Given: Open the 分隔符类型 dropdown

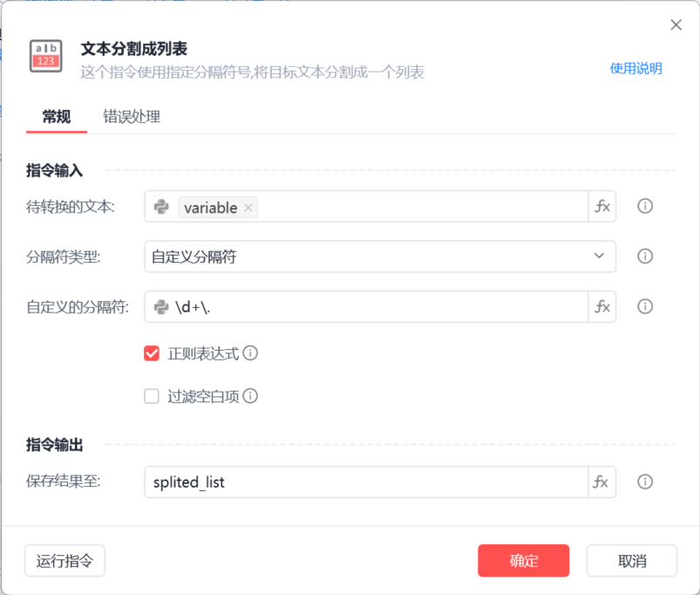Looking at the screenshot, I should click(380, 256).
